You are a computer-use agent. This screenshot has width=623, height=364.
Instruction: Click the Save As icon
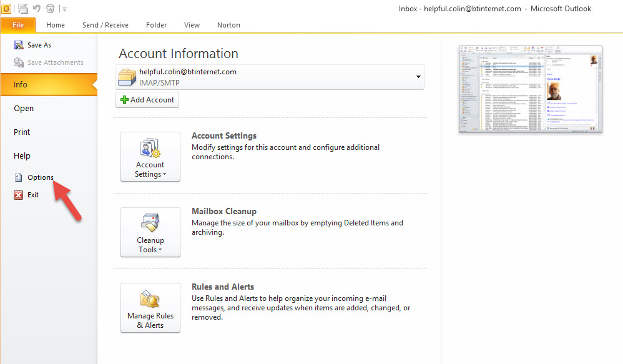coord(18,45)
